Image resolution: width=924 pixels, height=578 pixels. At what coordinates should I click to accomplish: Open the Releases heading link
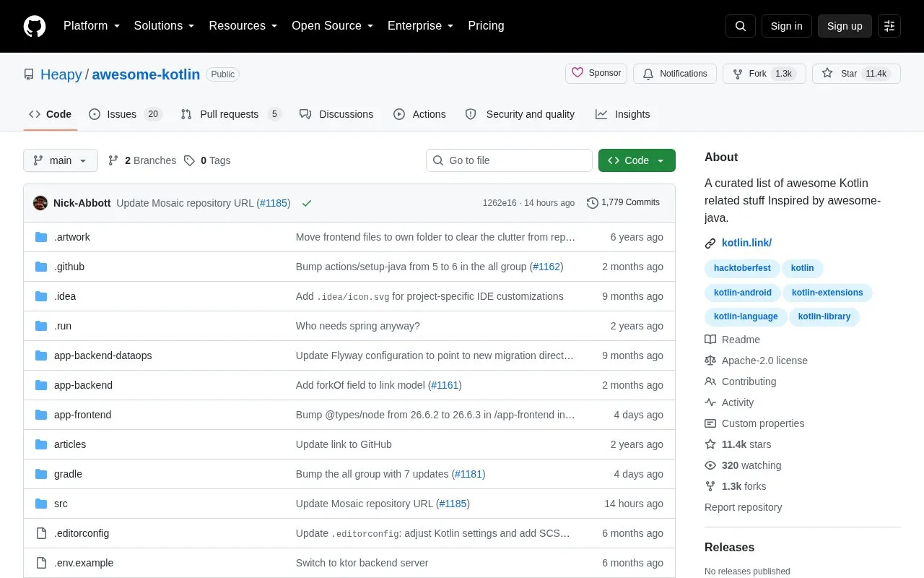click(729, 548)
